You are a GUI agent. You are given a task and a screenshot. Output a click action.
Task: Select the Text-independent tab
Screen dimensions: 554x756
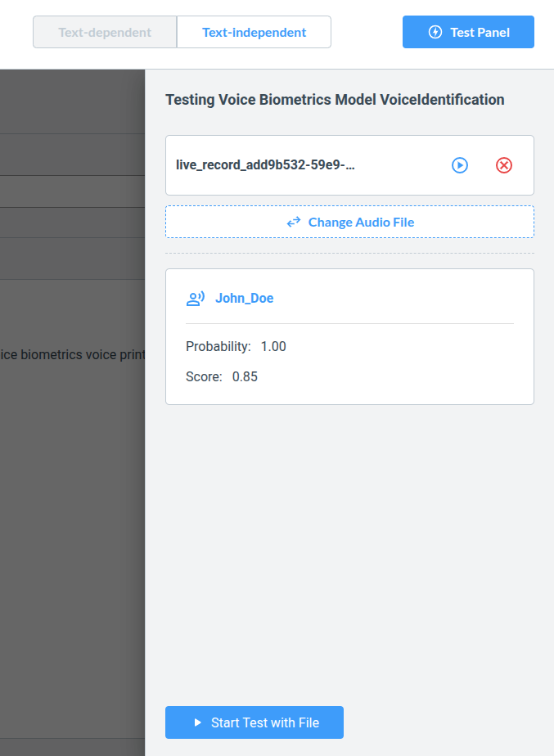pos(254,33)
